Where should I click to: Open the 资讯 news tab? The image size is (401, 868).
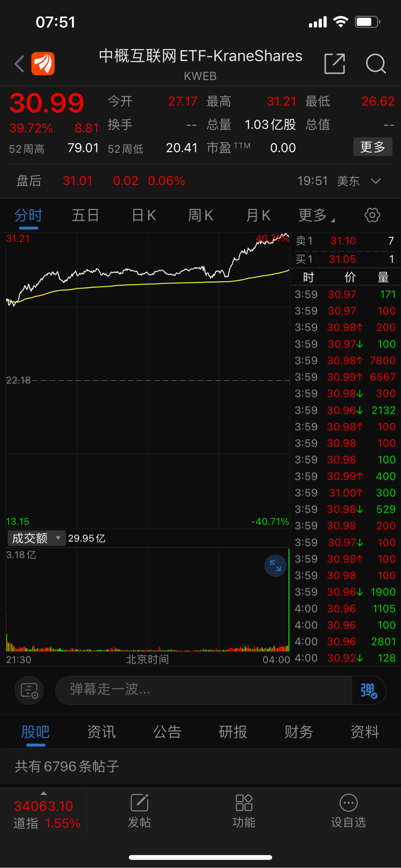pos(101,732)
